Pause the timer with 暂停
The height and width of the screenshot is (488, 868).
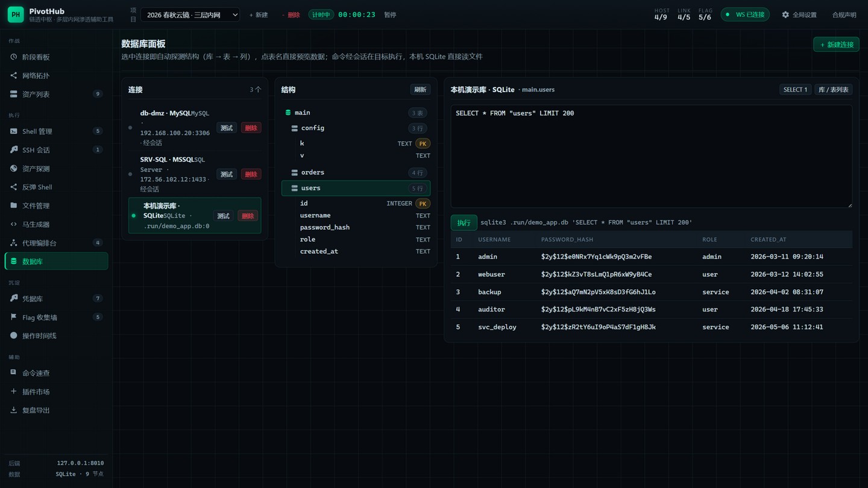(390, 15)
